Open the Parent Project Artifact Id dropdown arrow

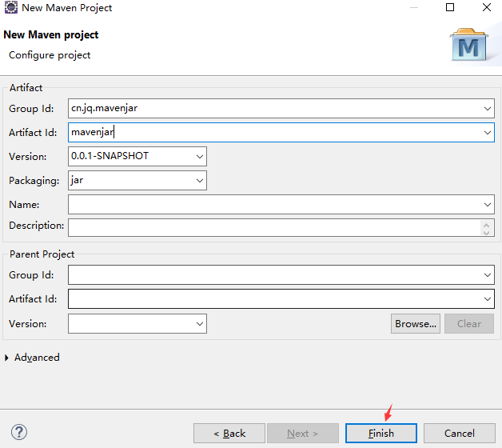488,299
